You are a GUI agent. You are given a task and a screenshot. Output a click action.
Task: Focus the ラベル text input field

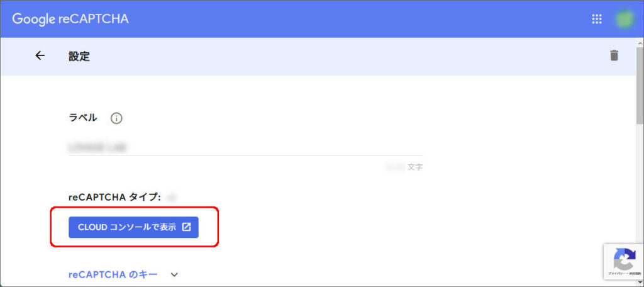(246, 147)
